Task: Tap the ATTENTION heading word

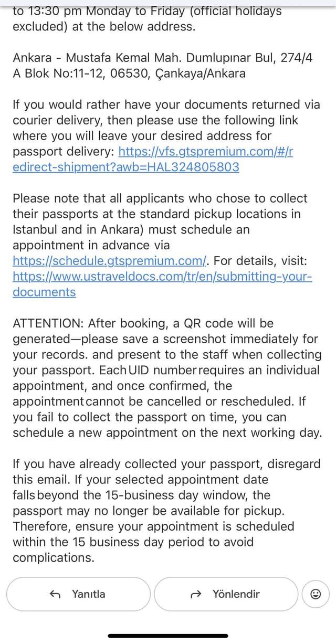Action: [x=48, y=323]
